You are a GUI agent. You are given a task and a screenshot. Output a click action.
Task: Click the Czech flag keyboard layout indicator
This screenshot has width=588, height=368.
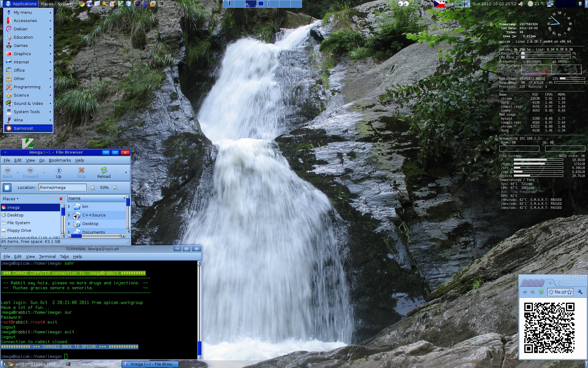pyautogui.click(x=439, y=4)
